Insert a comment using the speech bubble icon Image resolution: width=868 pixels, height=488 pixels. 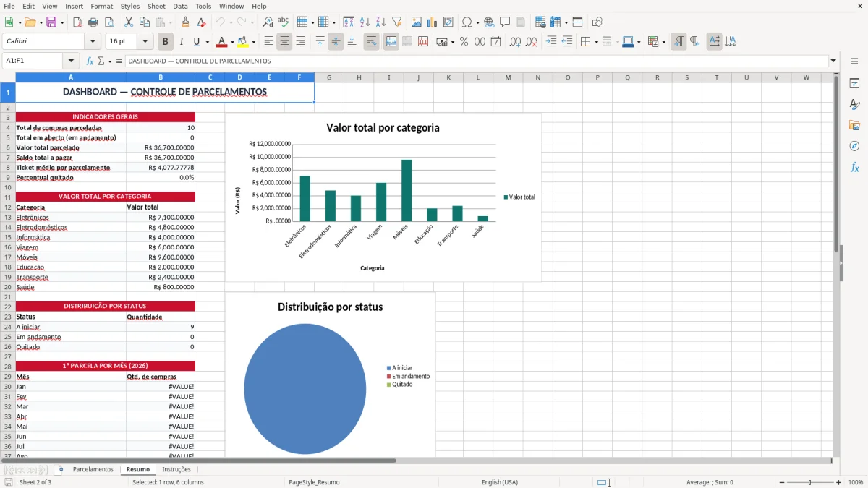tap(505, 22)
